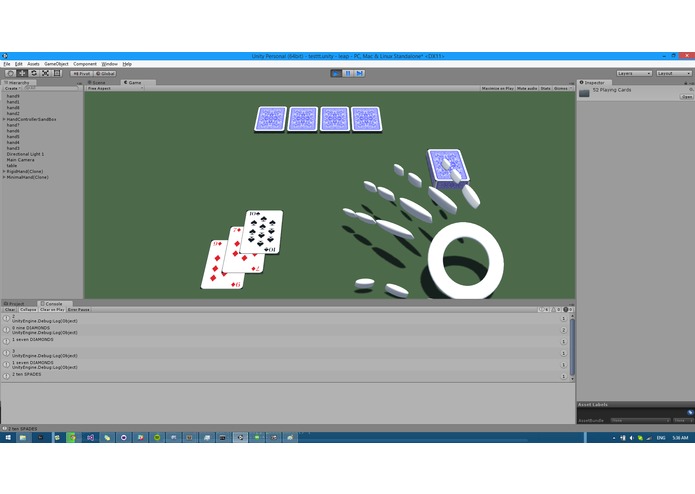Click the Windows Start button

[x=8, y=437]
